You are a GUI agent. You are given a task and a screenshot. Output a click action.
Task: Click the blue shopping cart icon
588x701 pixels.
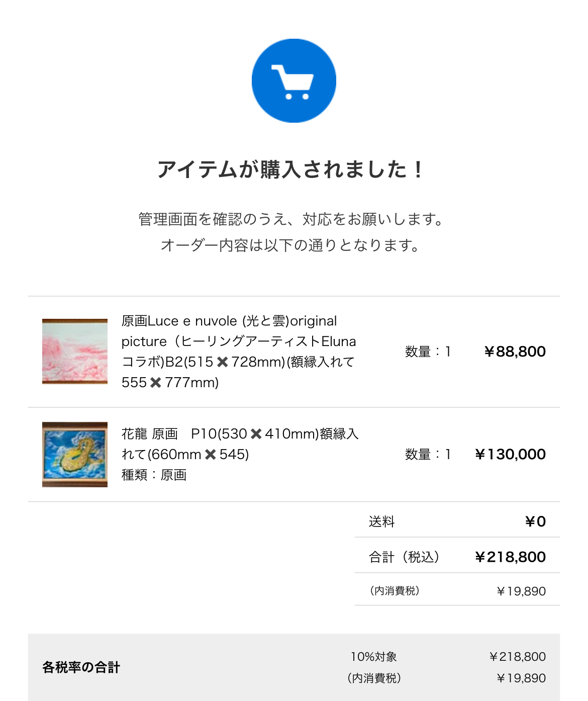click(x=293, y=81)
